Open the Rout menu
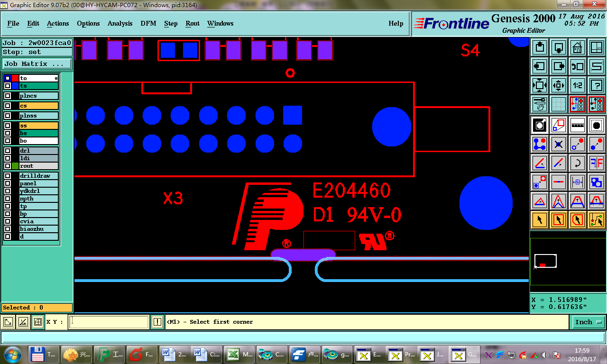607x364 pixels. pos(193,23)
